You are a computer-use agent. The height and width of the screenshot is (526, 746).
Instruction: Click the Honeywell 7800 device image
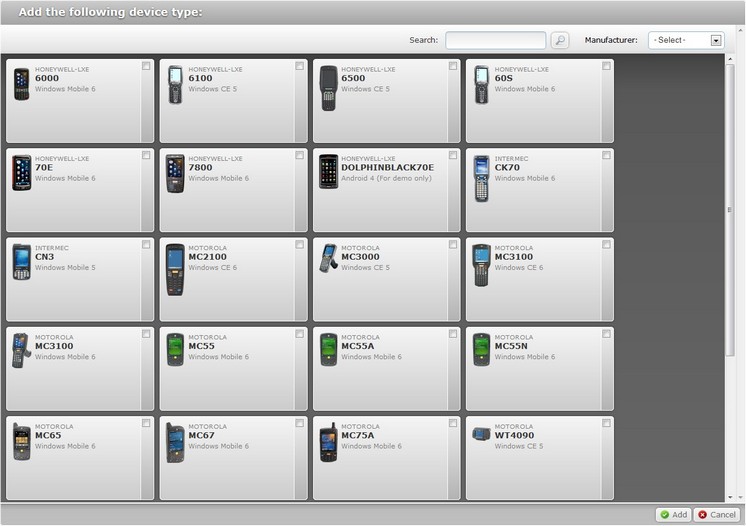click(175, 174)
